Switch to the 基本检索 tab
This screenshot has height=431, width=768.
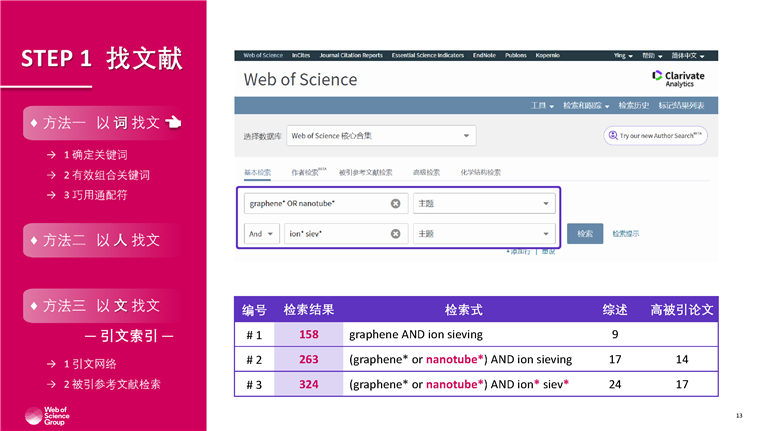tap(258, 172)
